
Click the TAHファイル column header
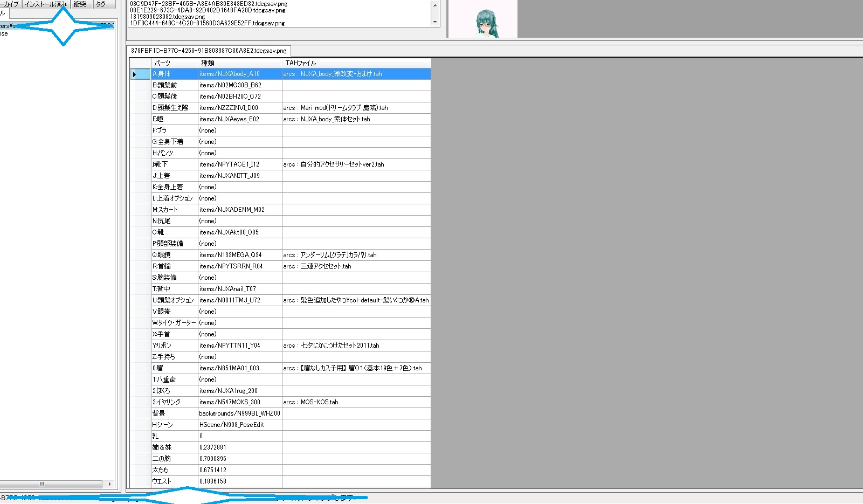click(x=356, y=63)
